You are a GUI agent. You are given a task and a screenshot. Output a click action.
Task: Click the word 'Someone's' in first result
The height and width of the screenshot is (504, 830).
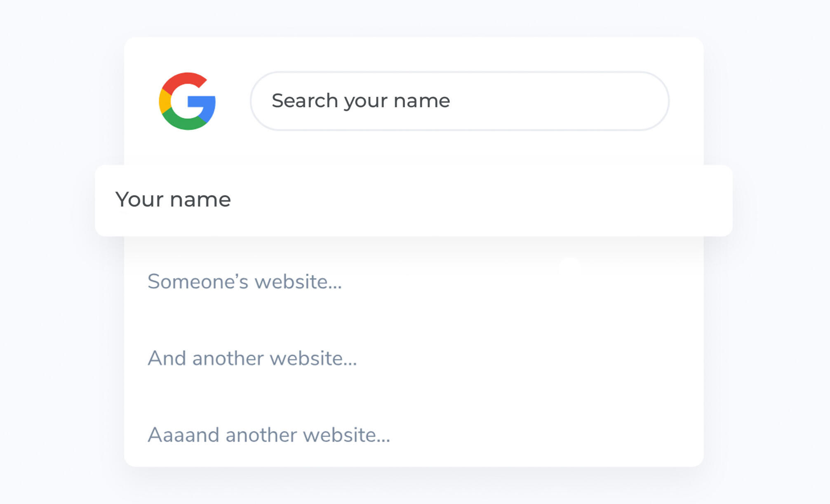pos(198,282)
